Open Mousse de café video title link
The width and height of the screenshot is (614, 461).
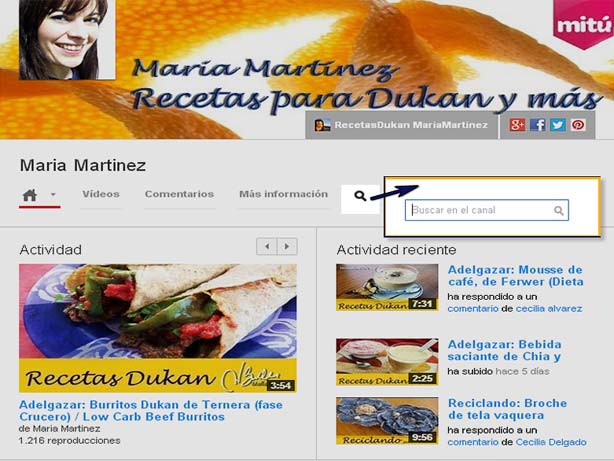[x=515, y=276]
